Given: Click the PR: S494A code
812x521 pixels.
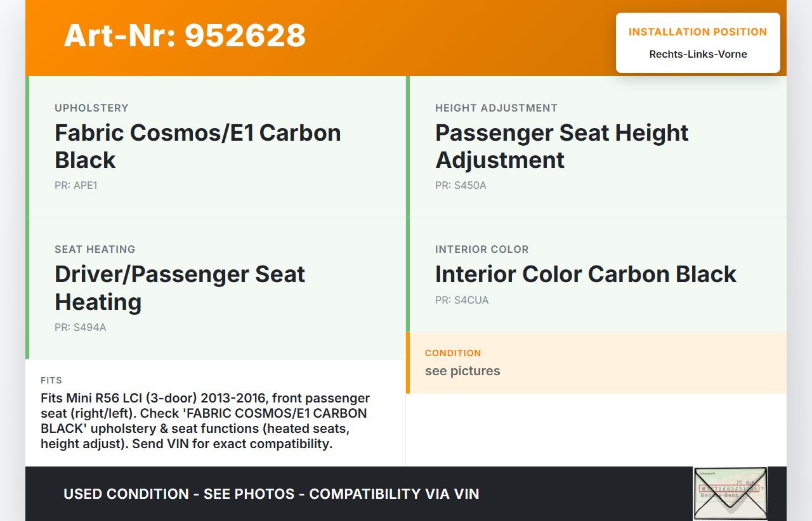Looking at the screenshot, I should coord(81,328).
